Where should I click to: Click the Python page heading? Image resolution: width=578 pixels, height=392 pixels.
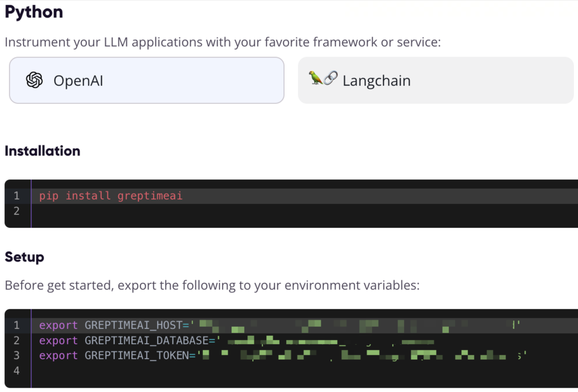click(x=33, y=12)
